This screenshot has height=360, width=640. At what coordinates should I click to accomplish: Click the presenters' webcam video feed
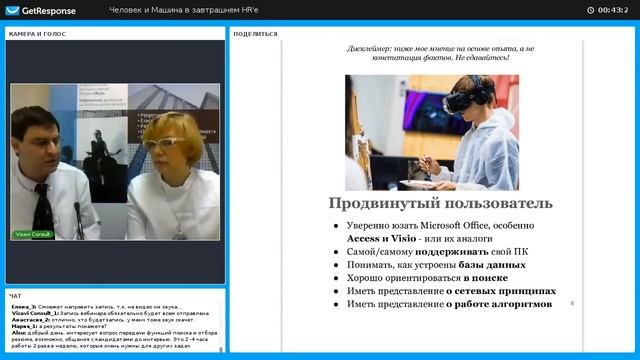tap(115, 162)
